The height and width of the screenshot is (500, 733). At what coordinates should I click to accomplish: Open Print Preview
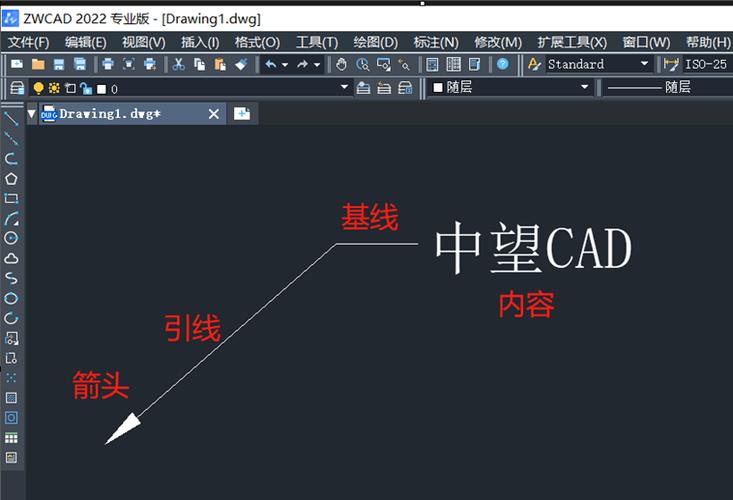[x=129, y=64]
